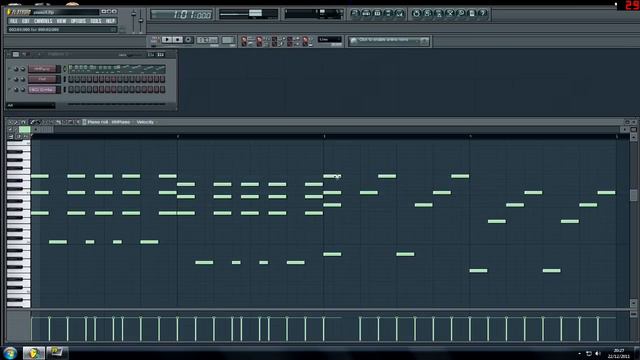Open the EDIT menu
Viewport: 640px width, 360px height.
pos(26,21)
